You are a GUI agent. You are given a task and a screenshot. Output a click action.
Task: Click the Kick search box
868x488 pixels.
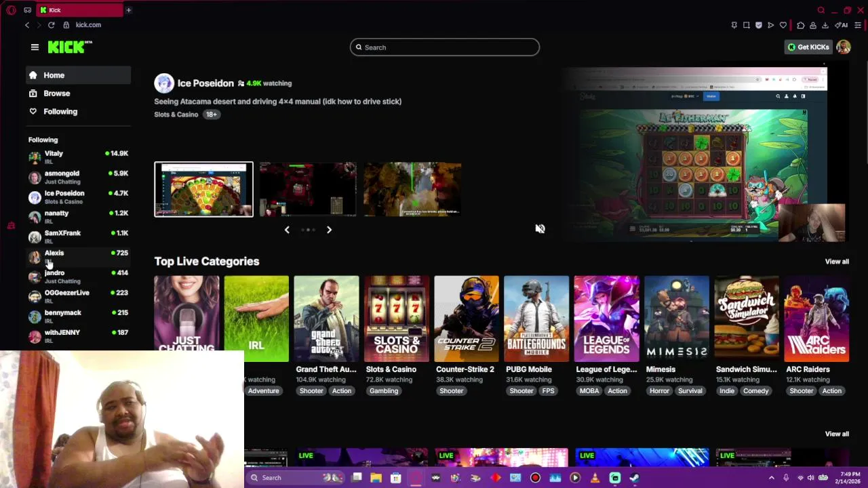tap(445, 47)
